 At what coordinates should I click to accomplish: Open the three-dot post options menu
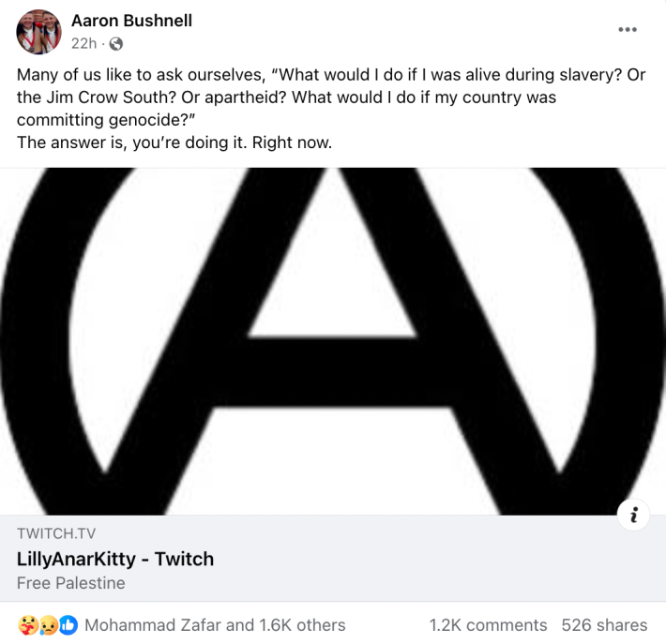click(x=628, y=29)
